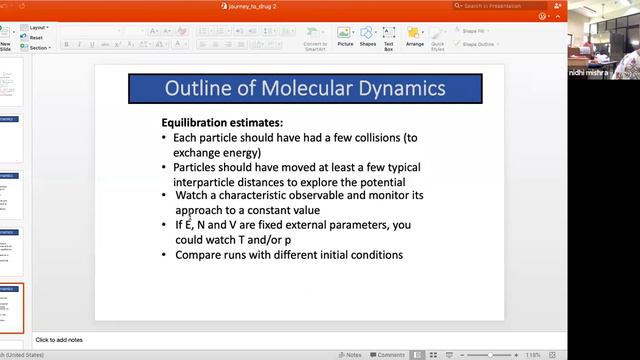This screenshot has height=360, width=640.
Task: Toggle Subscript formatting
Action: pyautogui.click(x=131, y=44)
